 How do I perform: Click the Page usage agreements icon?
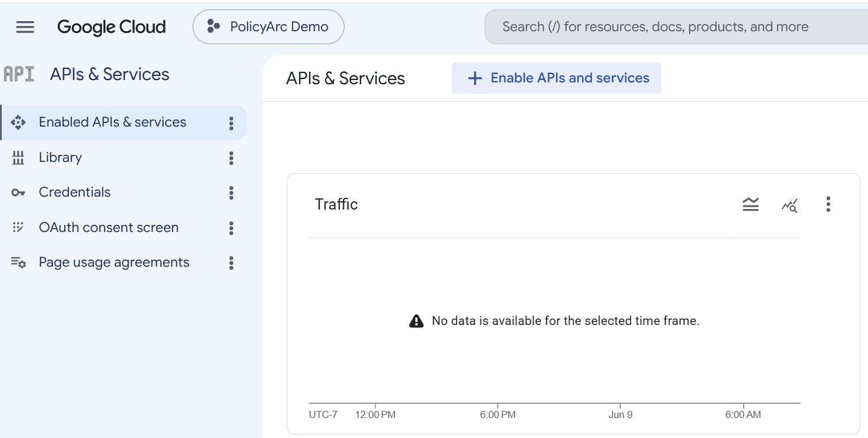(x=18, y=263)
